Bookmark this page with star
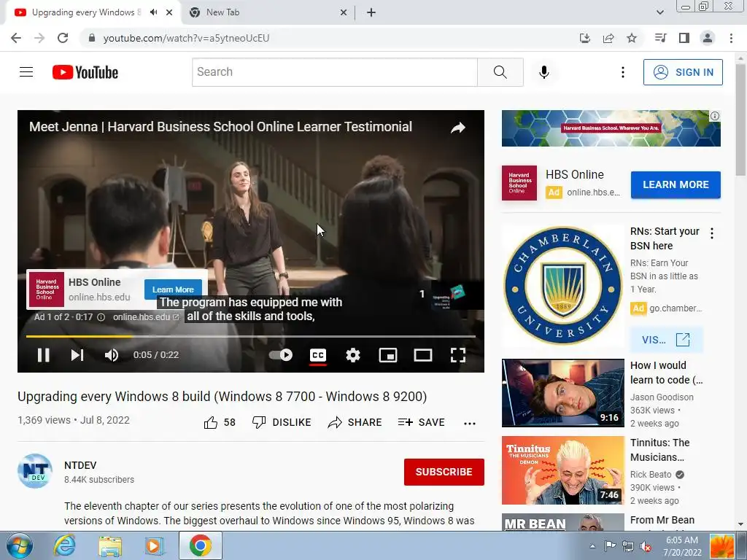747x560 pixels. pos(632,38)
